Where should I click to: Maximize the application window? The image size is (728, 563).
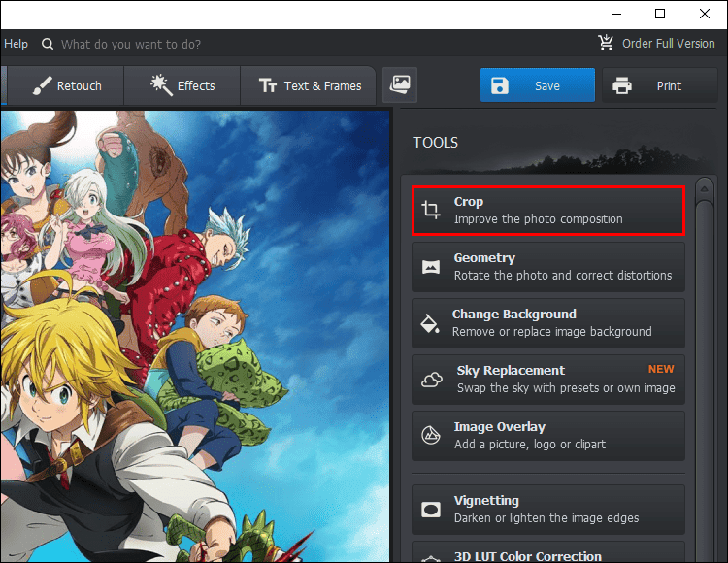pos(660,14)
